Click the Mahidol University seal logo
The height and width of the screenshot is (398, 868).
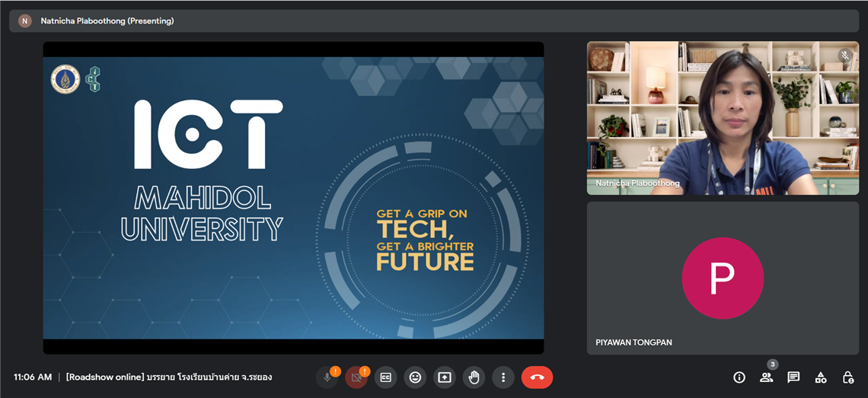[x=65, y=79]
